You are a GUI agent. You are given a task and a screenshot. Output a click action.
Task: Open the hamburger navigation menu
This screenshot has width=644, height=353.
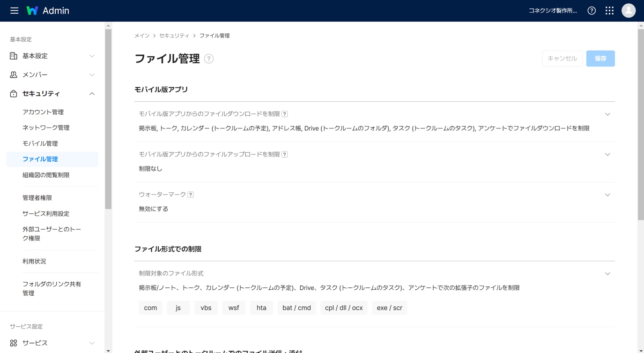14,10
